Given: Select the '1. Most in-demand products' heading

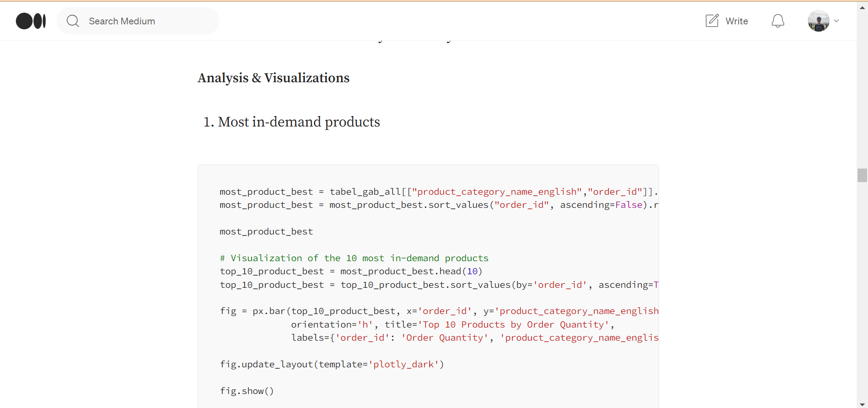Looking at the screenshot, I should tap(291, 122).
